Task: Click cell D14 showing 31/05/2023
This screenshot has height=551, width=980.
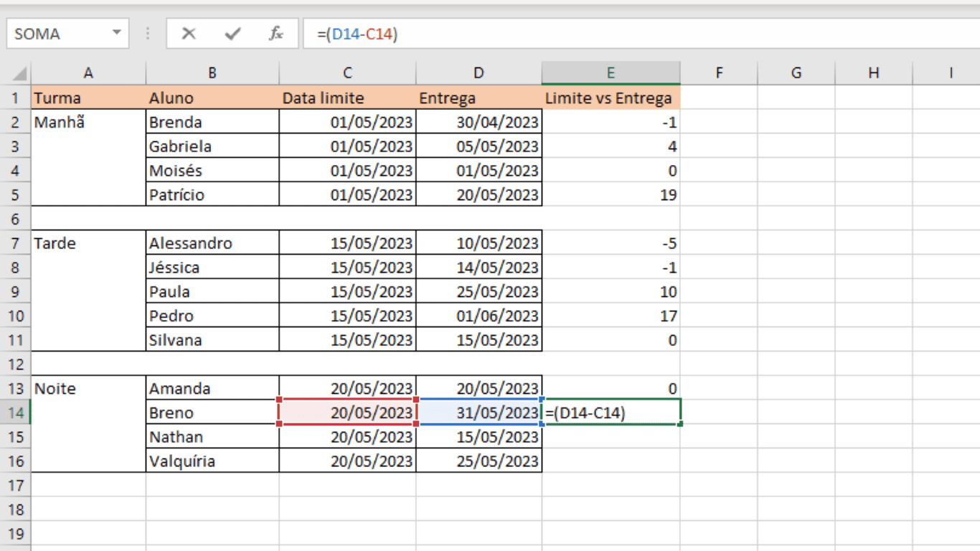Action: (479, 413)
